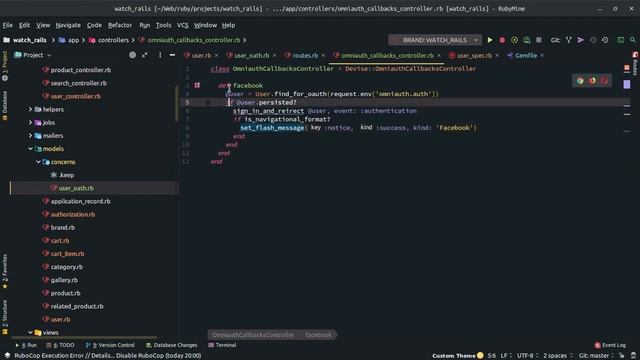640x360 pixels.
Task: Open the Version Control tool window
Action: point(110,345)
